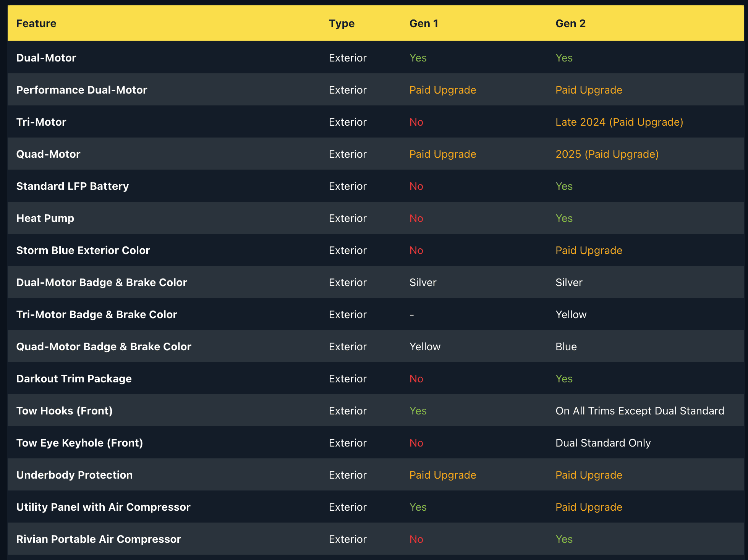Click Gen 2 'Late 2024 (Paid Upgrade)' for Tri-Motor
The image size is (748, 560).
point(619,122)
